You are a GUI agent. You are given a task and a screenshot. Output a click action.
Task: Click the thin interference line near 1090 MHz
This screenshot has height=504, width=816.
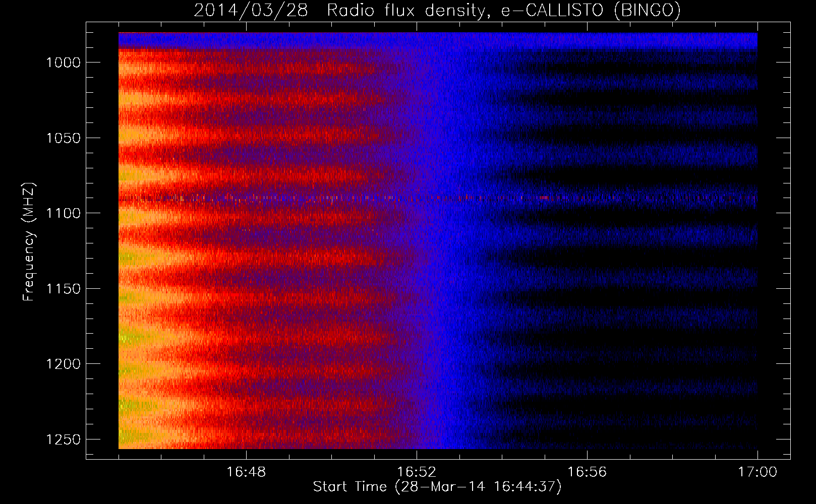438,198
